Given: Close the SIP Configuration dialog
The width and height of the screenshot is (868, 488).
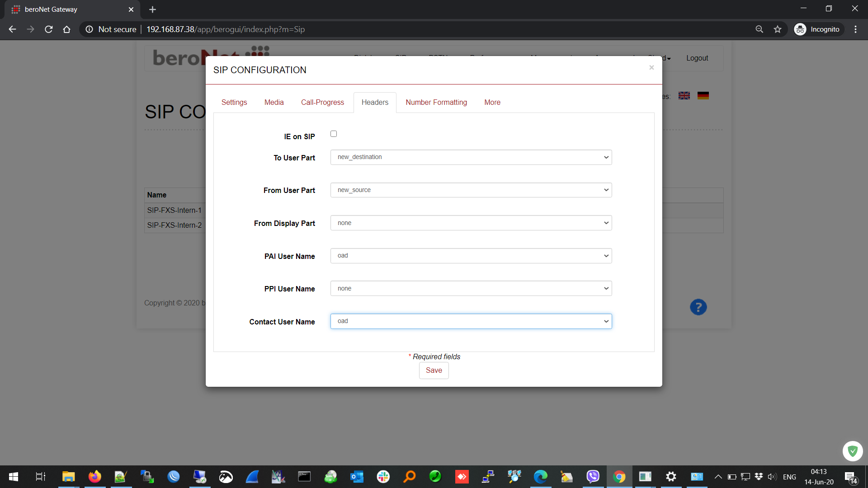Looking at the screenshot, I should tap(651, 68).
